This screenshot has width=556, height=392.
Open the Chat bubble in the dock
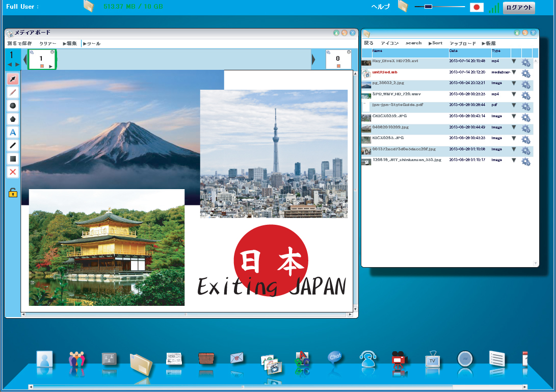click(x=334, y=359)
